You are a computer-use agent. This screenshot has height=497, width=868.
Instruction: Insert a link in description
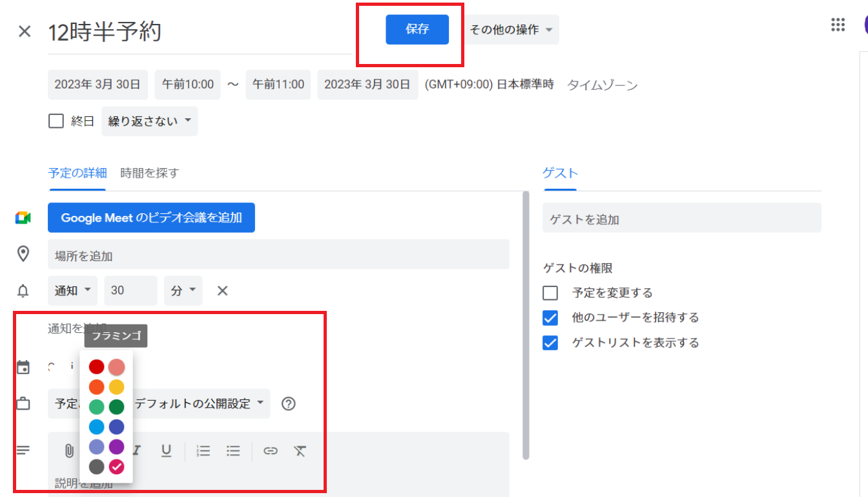[271, 451]
